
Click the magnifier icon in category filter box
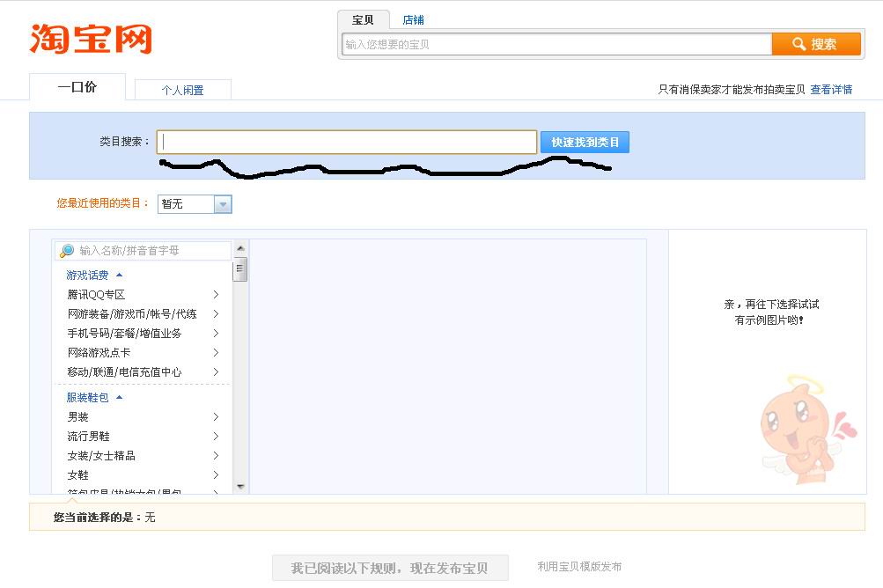pyautogui.click(x=67, y=251)
